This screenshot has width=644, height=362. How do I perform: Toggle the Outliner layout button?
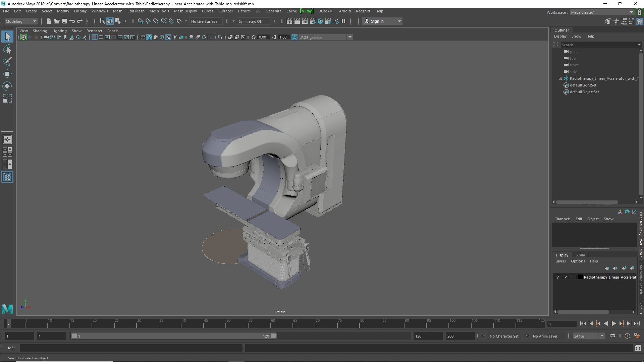7,177
